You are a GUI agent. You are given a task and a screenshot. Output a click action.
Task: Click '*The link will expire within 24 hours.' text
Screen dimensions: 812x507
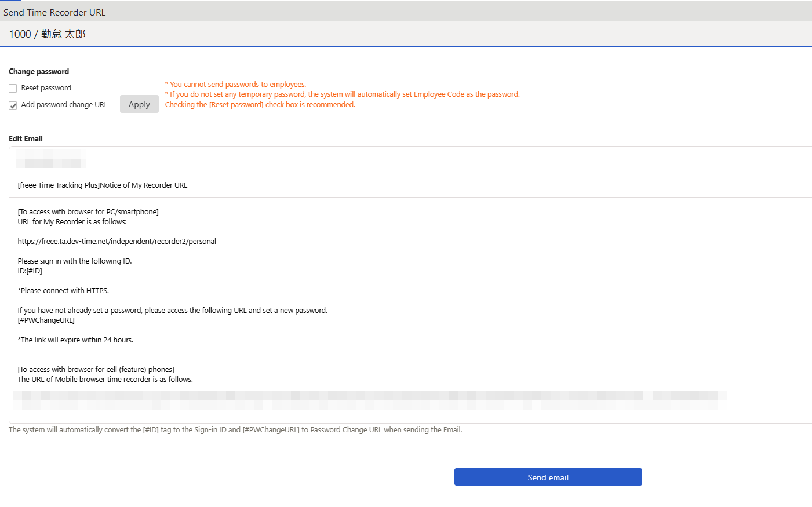[x=75, y=340]
